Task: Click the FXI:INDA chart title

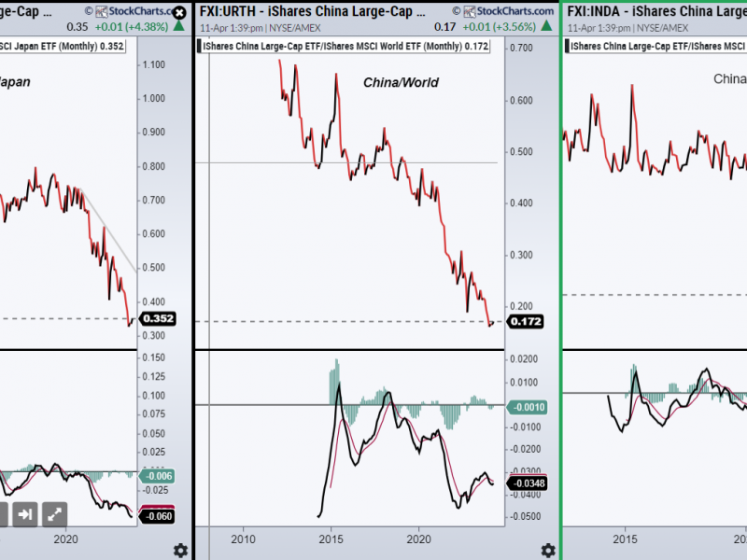Action: [x=656, y=11]
